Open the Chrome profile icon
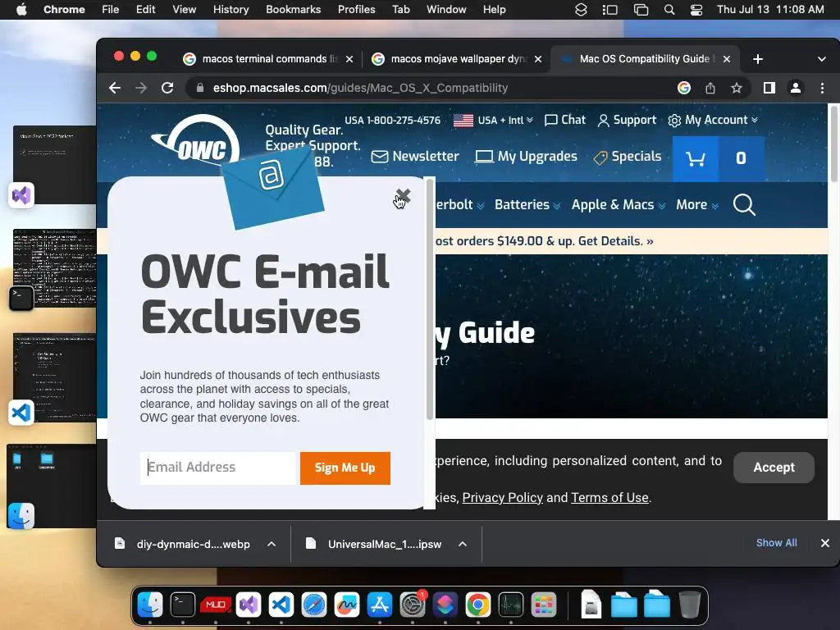Image resolution: width=840 pixels, height=630 pixels. (796, 88)
